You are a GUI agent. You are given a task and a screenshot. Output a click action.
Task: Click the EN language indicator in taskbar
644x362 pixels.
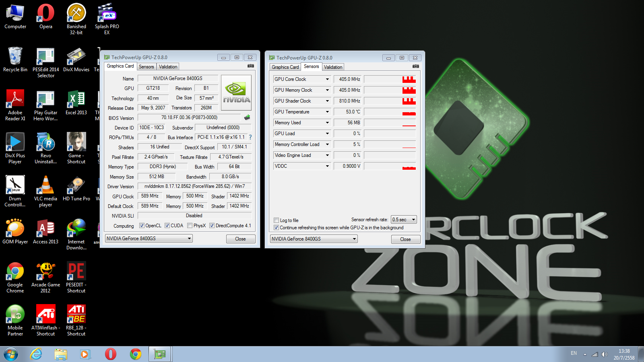pyautogui.click(x=574, y=353)
